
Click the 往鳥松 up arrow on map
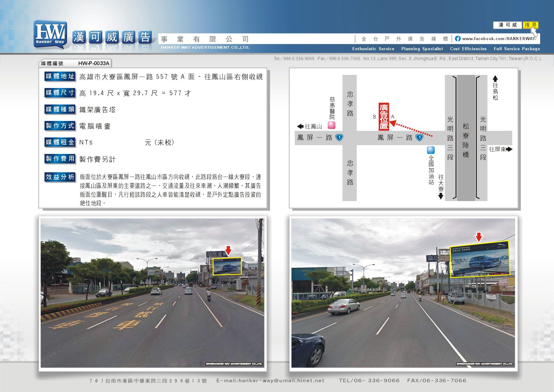tap(495, 79)
